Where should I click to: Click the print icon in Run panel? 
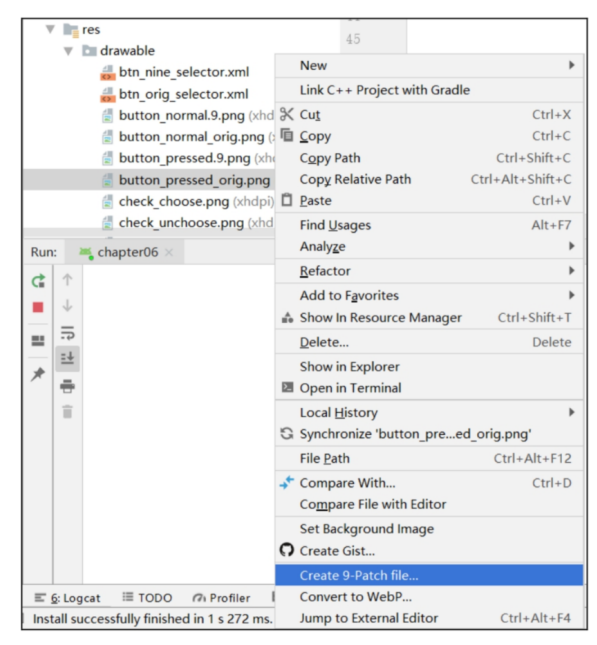67,386
